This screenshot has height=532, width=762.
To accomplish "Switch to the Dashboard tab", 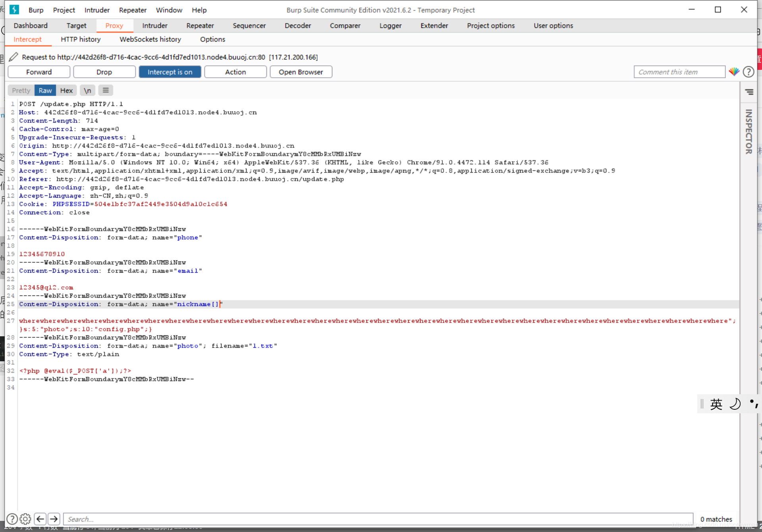I will (x=31, y=25).
